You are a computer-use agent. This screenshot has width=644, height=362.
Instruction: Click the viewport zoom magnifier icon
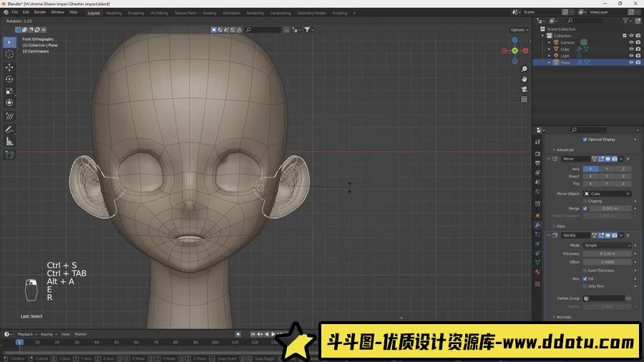[x=524, y=69]
